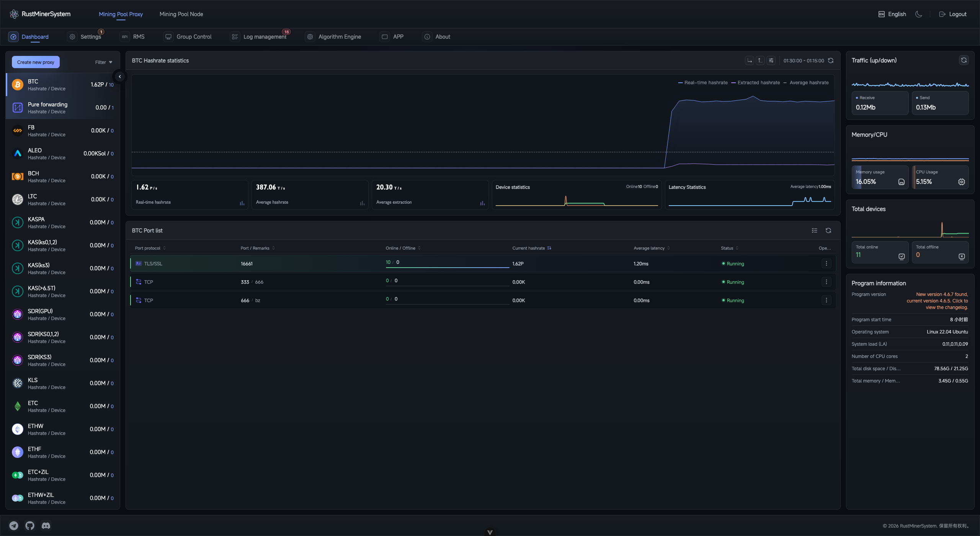Refresh Traffic up/down panel

click(x=964, y=60)
